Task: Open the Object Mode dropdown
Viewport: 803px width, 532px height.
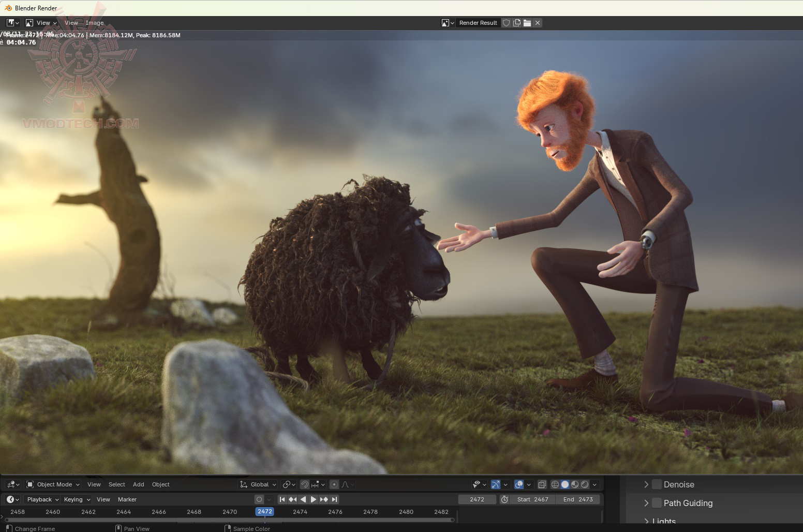Action: (53, 484)
